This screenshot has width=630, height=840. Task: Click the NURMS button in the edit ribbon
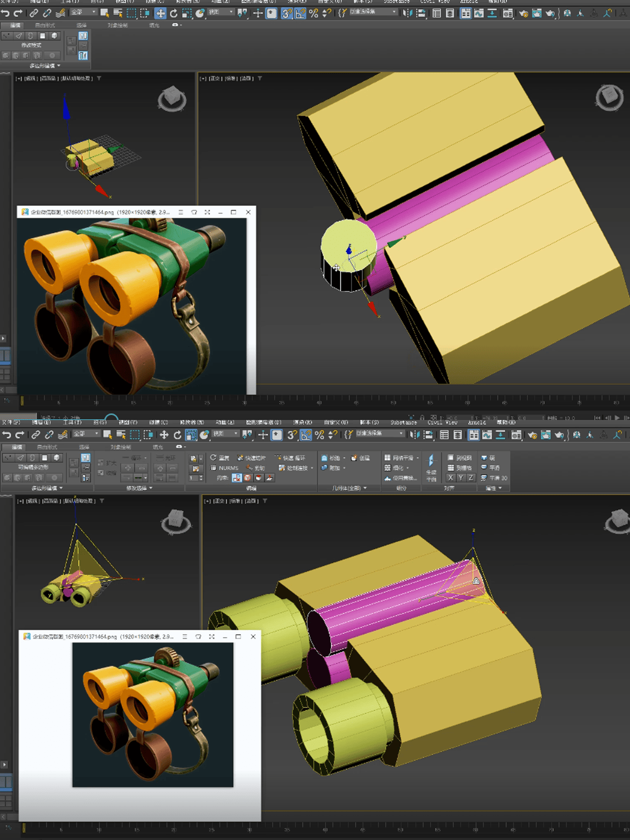[x=224, y=468]
